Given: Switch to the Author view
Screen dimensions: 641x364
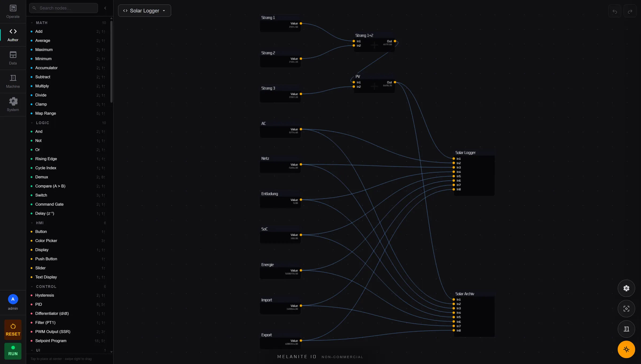Looking at the screenshot, I should 13,35.
